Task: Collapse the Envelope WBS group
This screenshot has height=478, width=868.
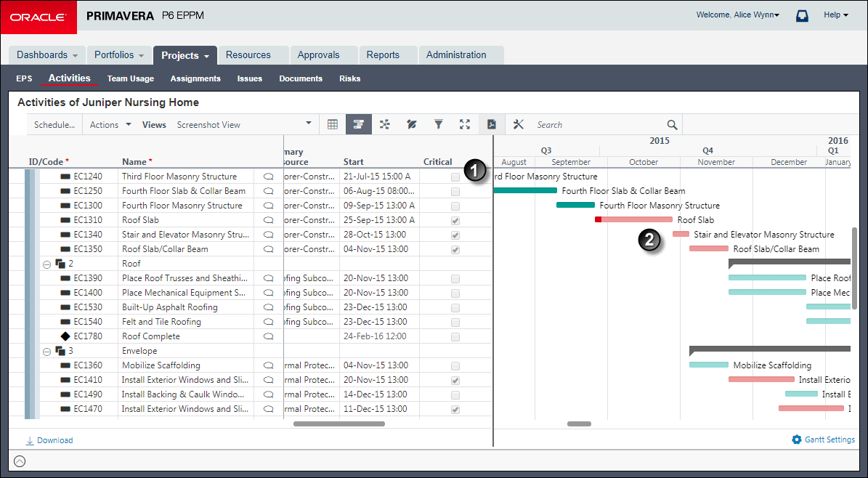Action: coord(47,352)
